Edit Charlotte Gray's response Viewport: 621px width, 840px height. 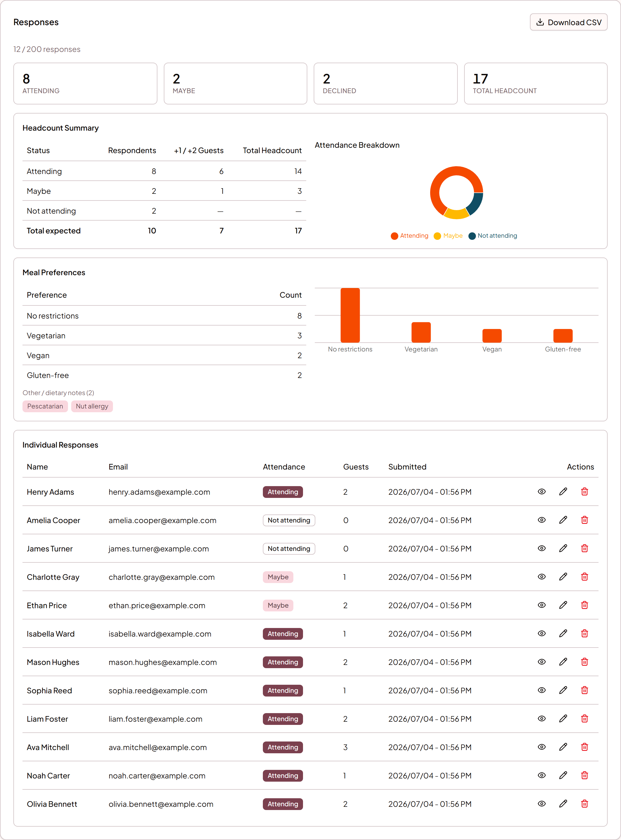click(x=563, y=577)
